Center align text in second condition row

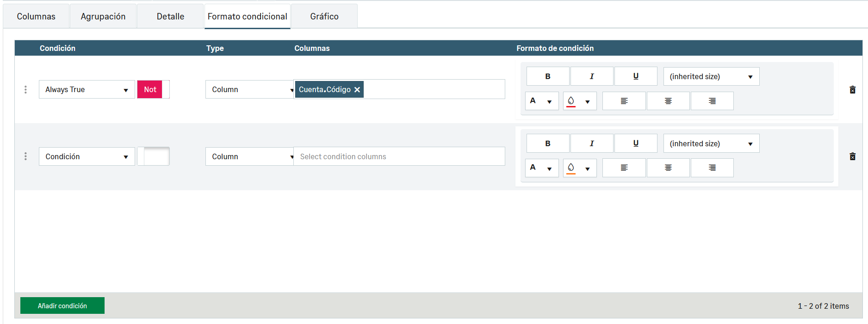coord(668,168)
